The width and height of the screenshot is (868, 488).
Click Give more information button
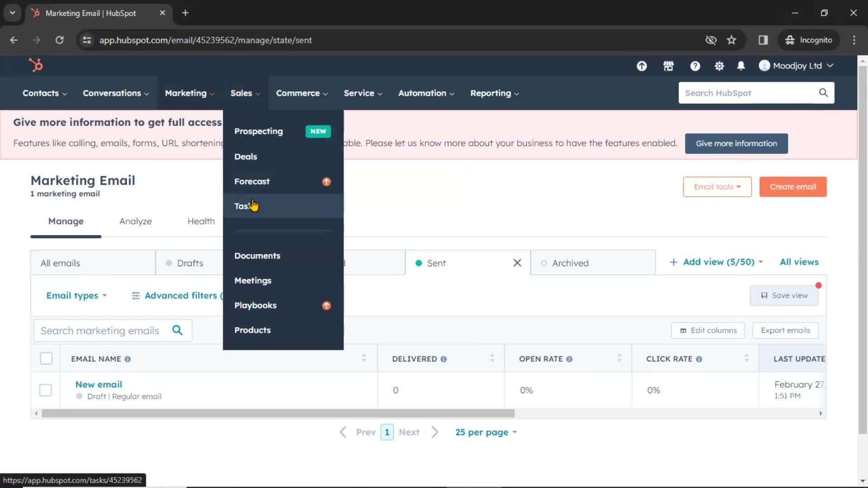(x=736, y=144)
